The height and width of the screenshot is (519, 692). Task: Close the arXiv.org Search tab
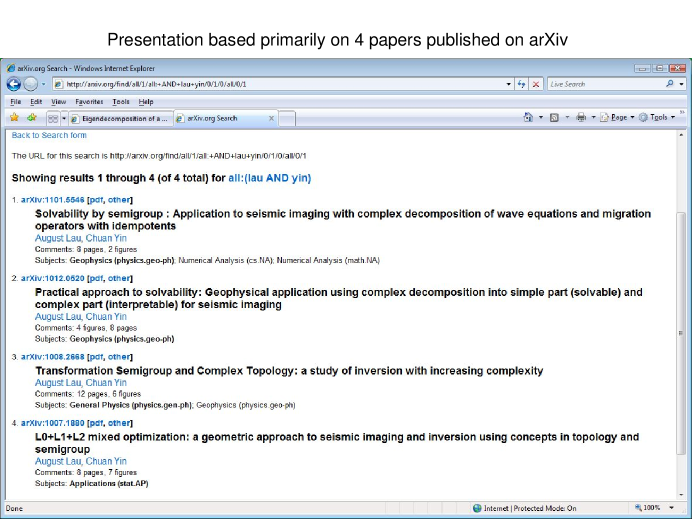pyautogui.click(x=271, y=118)
